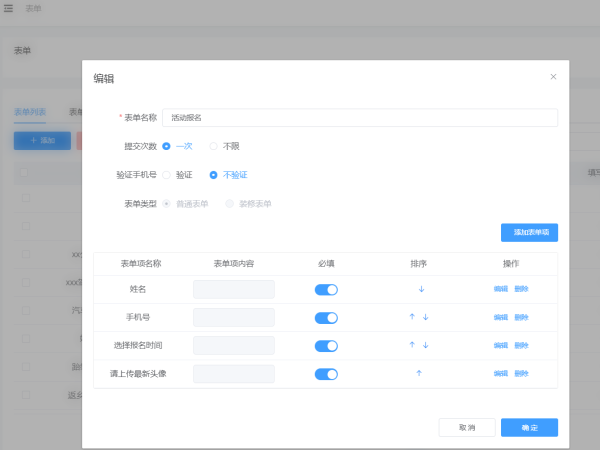Delete the 选择报名时间 form item
The width and height of the screenshot is (600, 450).
coord(521,345)
